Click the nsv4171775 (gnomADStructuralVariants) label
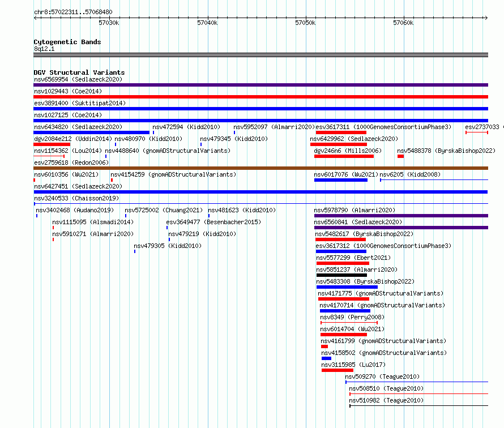Screen dimensions: 504x428 381,293
